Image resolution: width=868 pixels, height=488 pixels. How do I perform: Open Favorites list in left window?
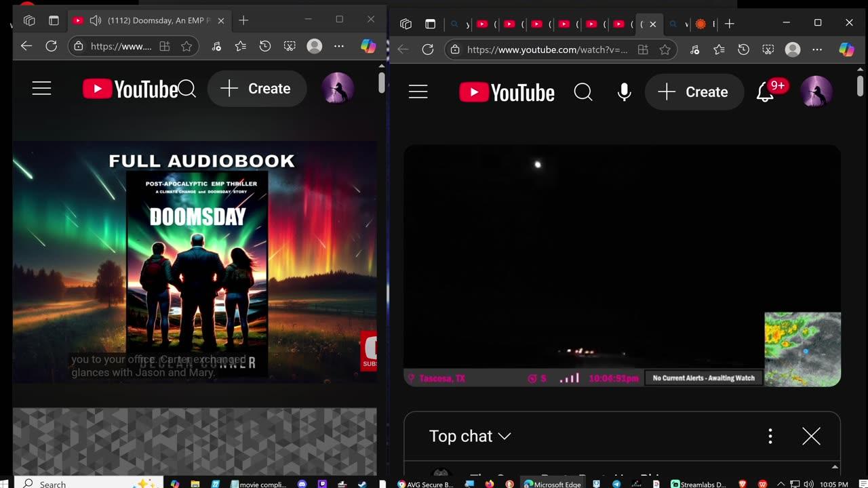(241, 47)
